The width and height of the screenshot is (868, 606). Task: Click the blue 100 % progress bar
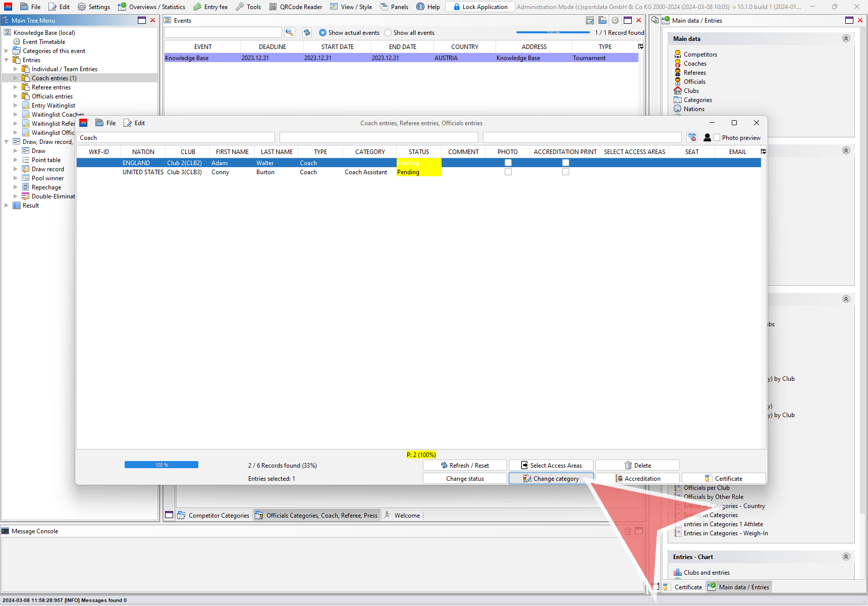[161, 465]
